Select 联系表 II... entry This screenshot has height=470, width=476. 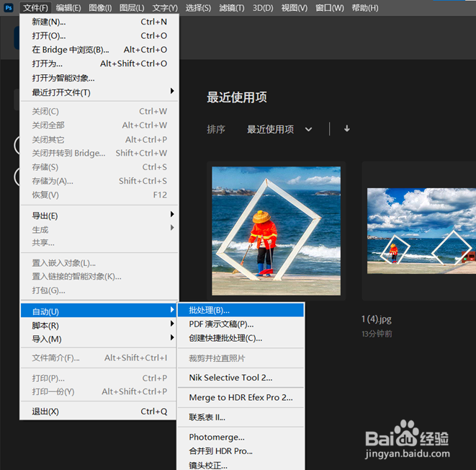(x=241, y=417)
